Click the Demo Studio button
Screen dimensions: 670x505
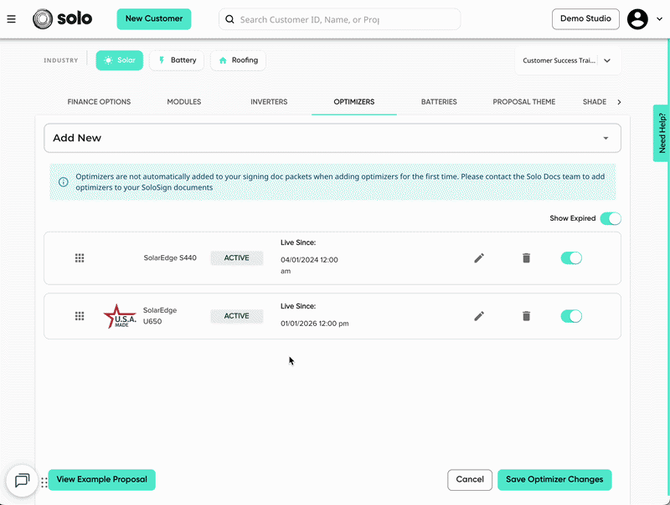pyautogui.click(x=585, y=19)
